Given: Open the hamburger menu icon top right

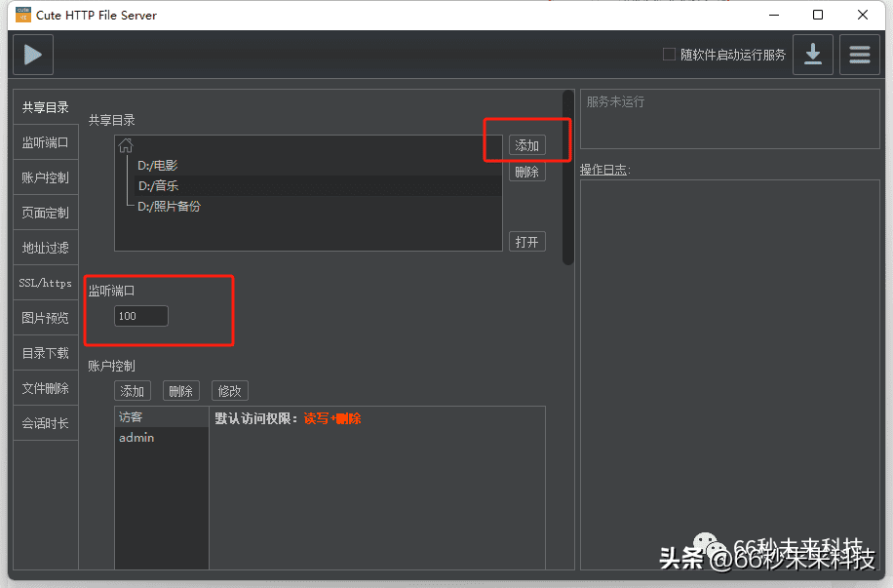Looking at the screenshot, I should (859, 55).
